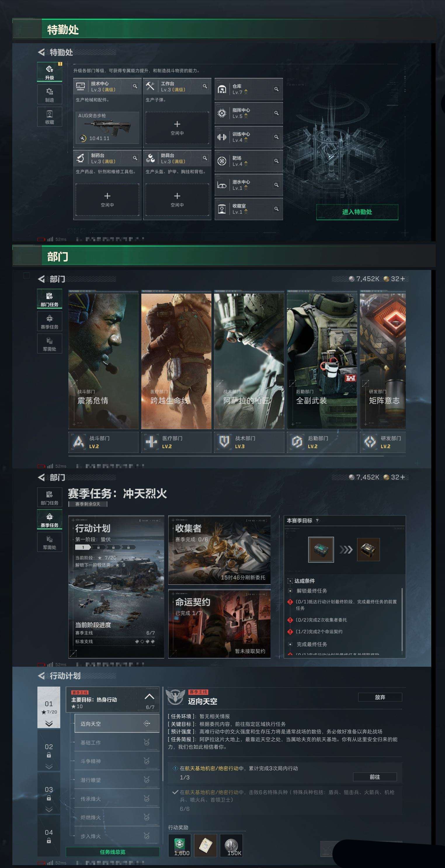Open 靶场 details via its magnifier
This screenshot has width=445, height=868.
276,161
